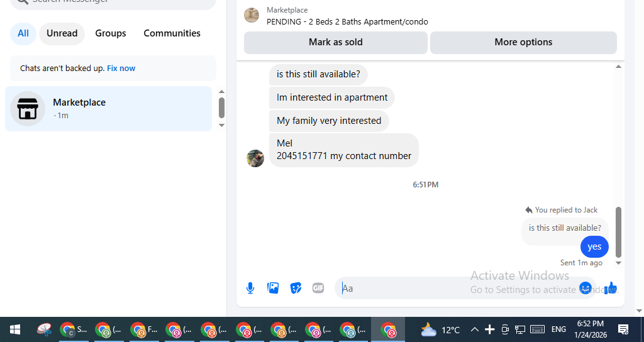
Task: Click Mark as sold button
Action: (x=336, y=42)
